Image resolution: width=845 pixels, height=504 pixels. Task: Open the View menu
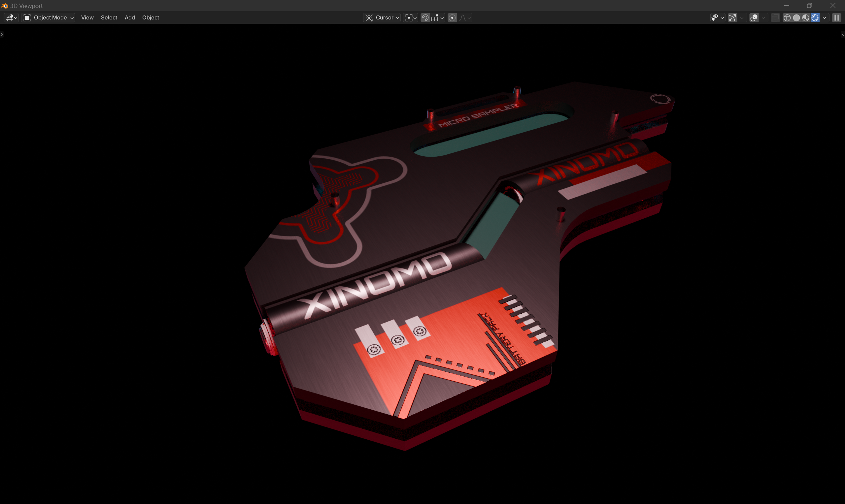point(87,18)
